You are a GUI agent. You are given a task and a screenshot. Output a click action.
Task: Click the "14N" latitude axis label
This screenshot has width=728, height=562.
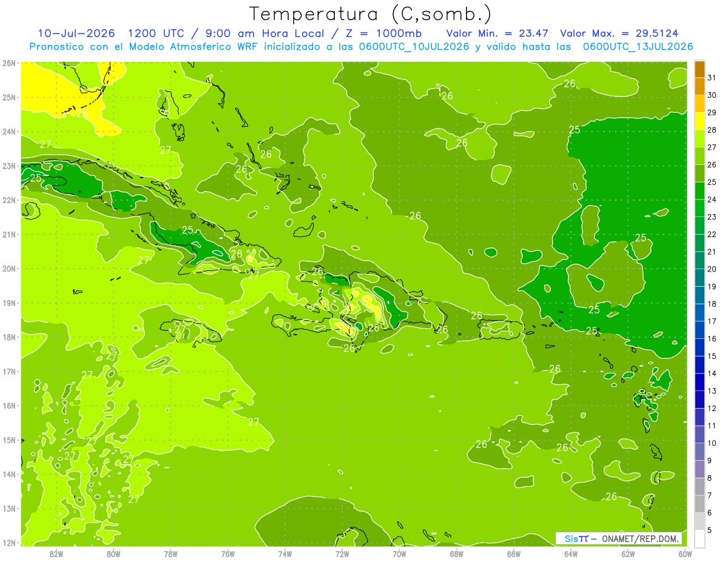pyautogui.click(x=9, y=474)
